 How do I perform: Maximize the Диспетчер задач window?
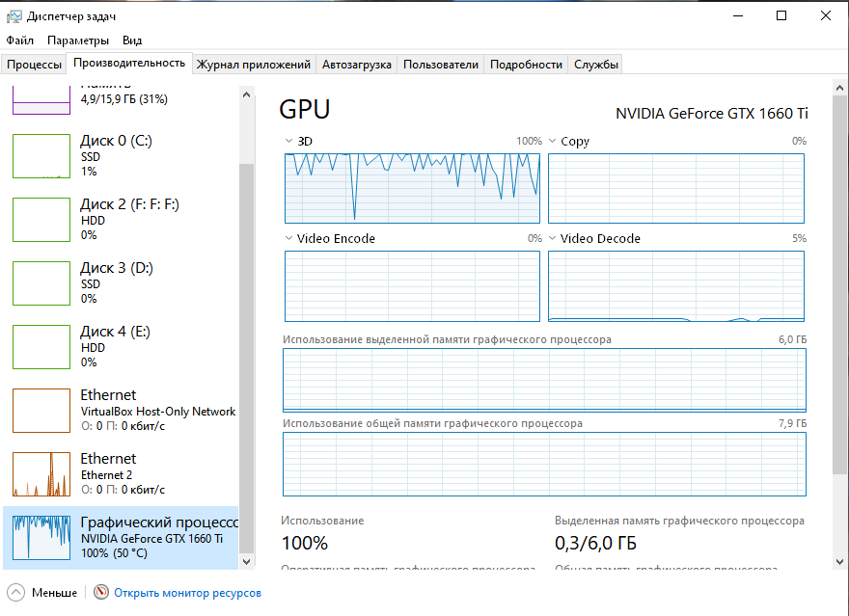point(781,15)
